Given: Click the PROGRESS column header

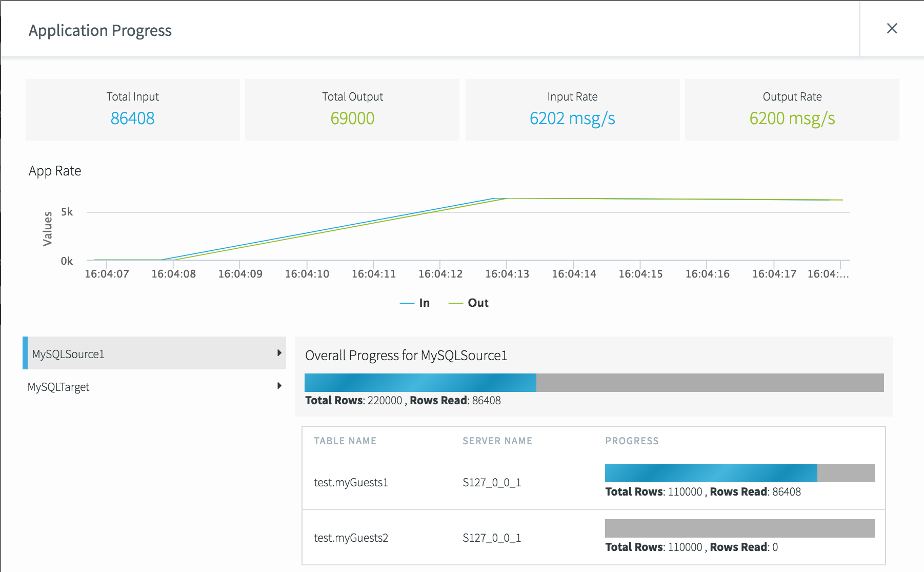Looking at the screenshot, I should point(632,441).
